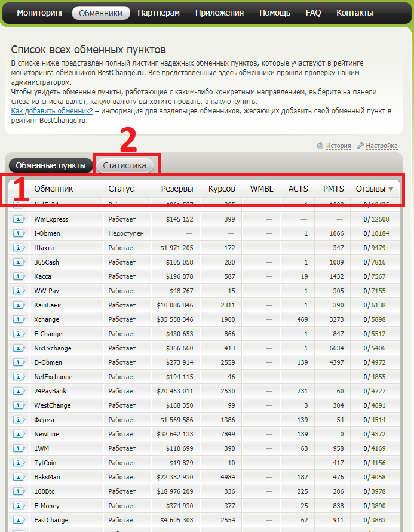Open info icon for NixExchange row

click(x=19, y=348)
